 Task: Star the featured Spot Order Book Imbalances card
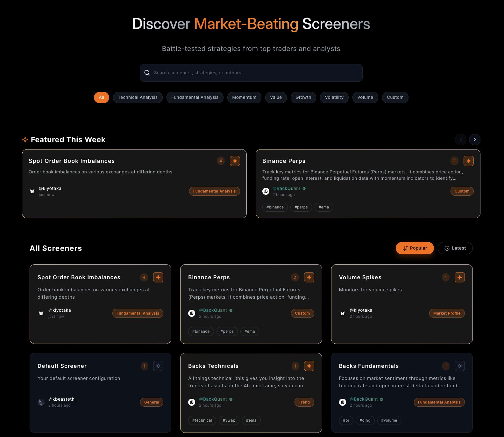[x=235, y=161]
